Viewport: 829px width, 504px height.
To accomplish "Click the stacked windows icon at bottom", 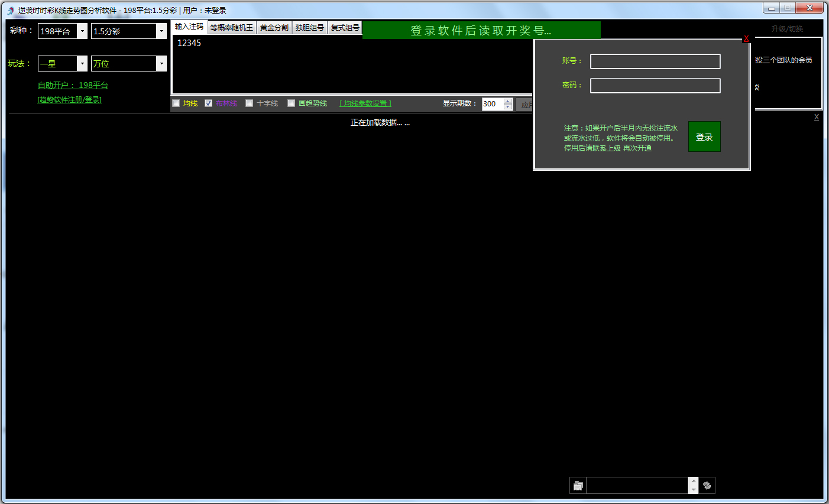I will (x=578, y=486).
